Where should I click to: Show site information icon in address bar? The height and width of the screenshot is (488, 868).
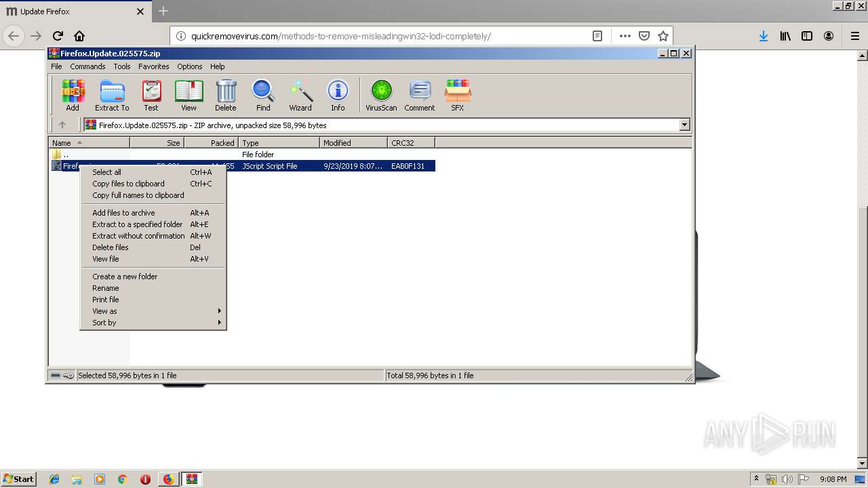pyautogui.click(x=180, y=36)
